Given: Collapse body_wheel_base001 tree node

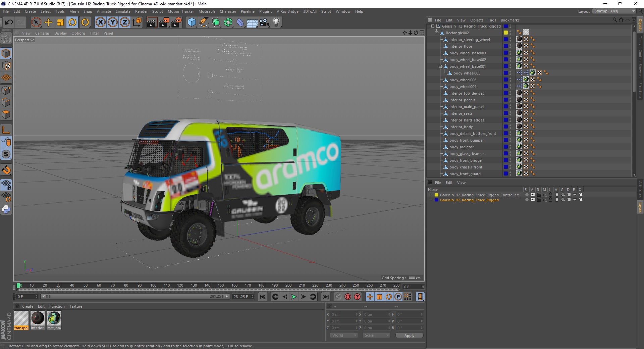Looking at the screenshot, I should click(x=440, y=66).
